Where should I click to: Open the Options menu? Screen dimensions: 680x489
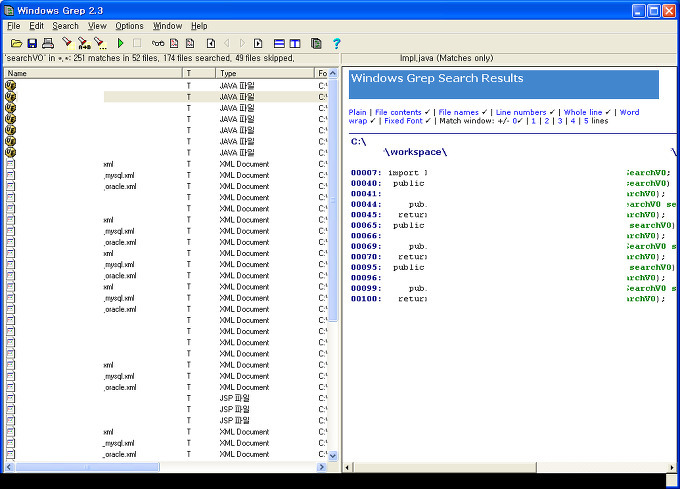click(x=129, y=26)
